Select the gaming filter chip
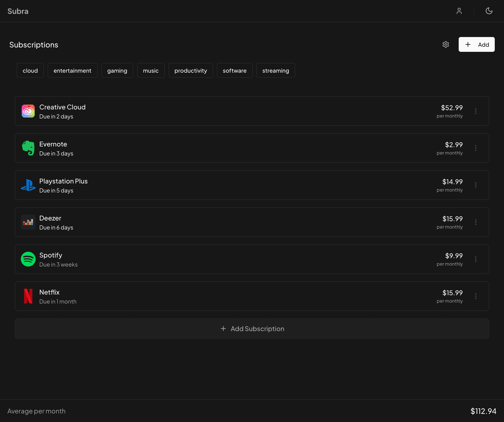Viewport: 504px width, 422px height. [117, 71]
